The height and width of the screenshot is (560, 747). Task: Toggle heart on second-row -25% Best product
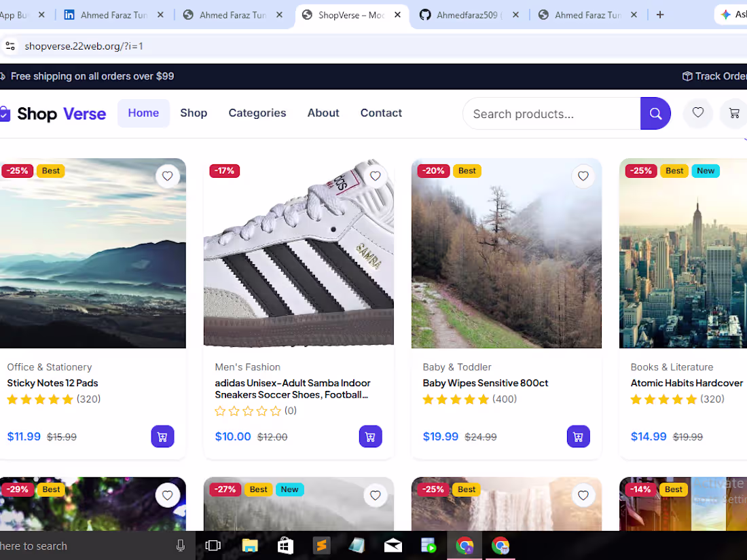[x=583, y=496]
